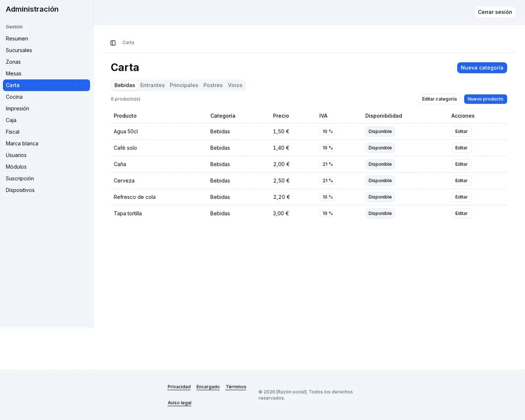525x420 pixels.
Task: Switch to the Principales tab
Action: point(184,85)
